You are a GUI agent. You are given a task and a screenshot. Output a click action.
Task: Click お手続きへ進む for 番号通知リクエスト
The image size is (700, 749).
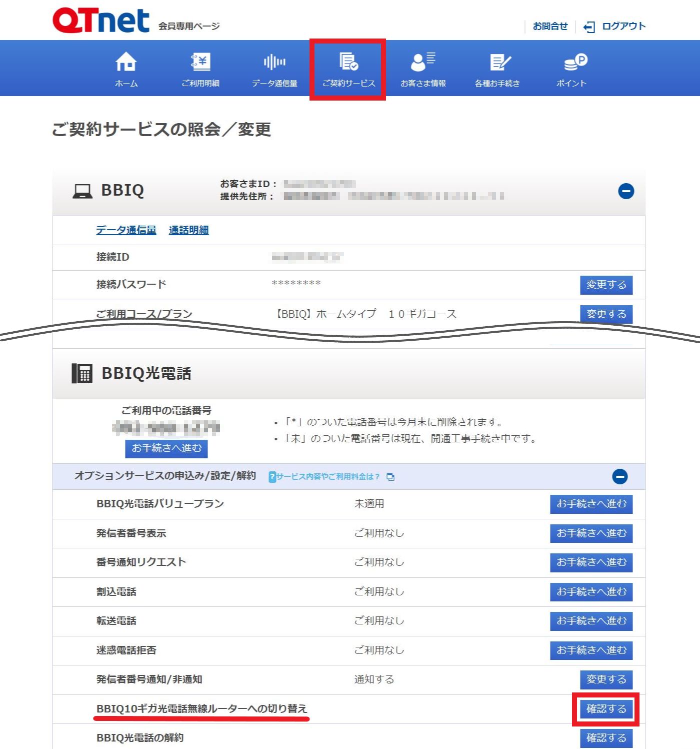[x=591, y=562]
